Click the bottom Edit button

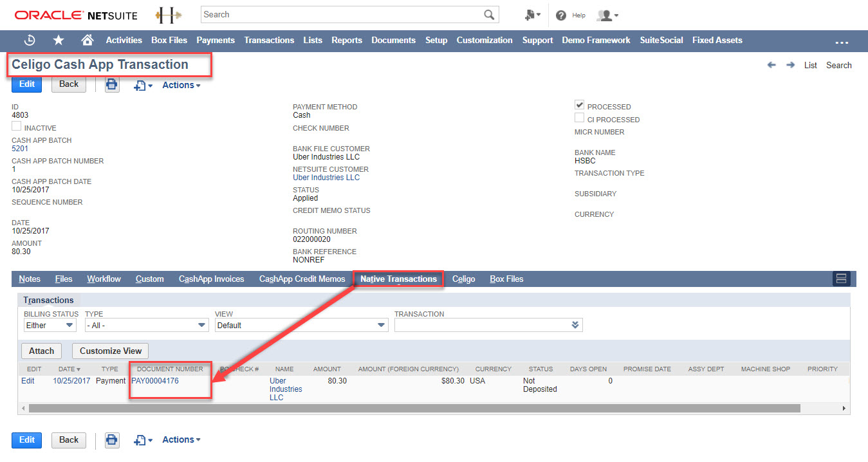point(27,439)
